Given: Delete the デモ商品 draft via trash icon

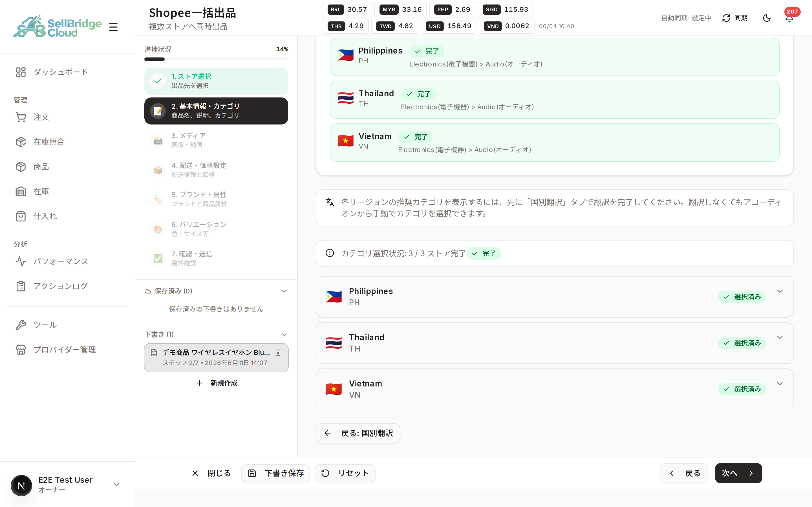Looking at the screenshot, I should click(x=278, y=352).
